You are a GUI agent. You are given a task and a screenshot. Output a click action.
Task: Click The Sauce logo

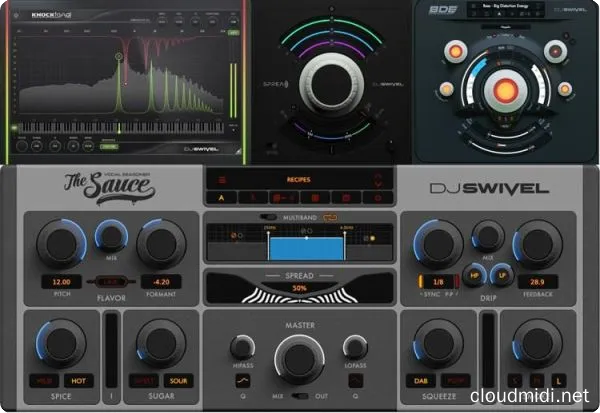[109, 186]
